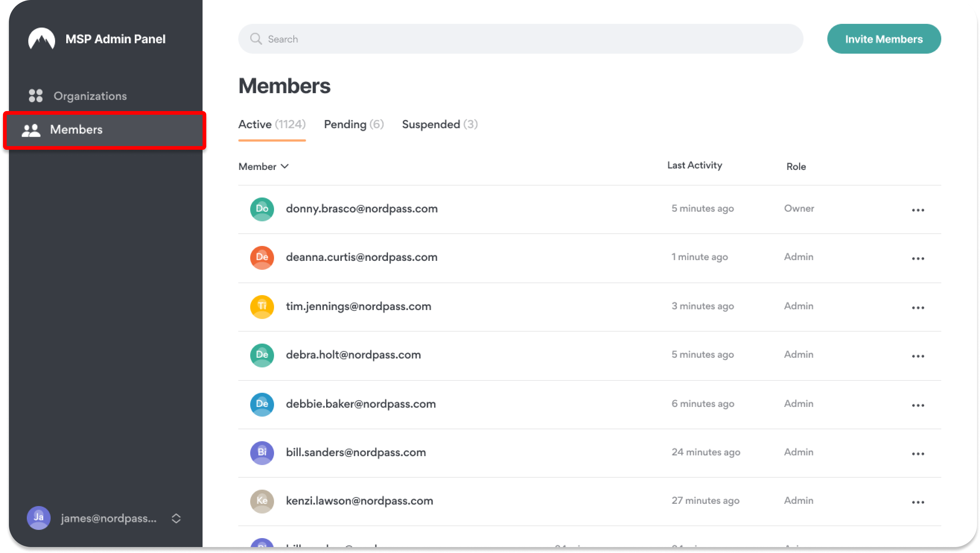The image size is (980, 553).
Task: Select debbie.baker@nordpass.com email
Action: [361, 404]
